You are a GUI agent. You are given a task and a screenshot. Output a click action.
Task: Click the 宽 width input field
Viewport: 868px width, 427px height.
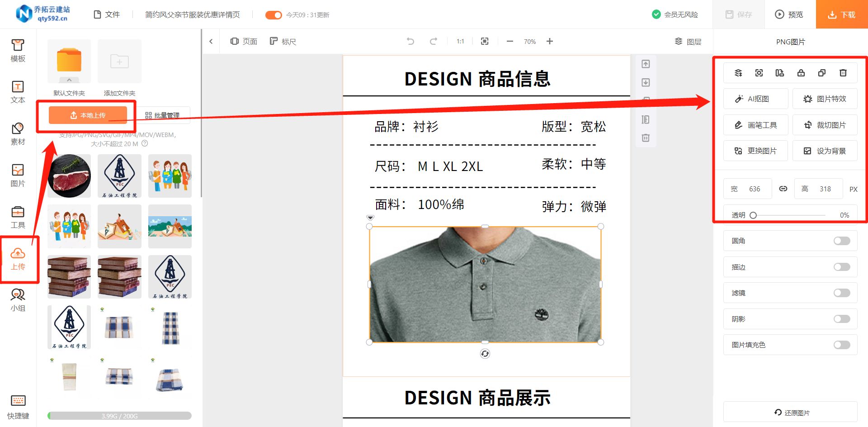[x=748, y=189]
